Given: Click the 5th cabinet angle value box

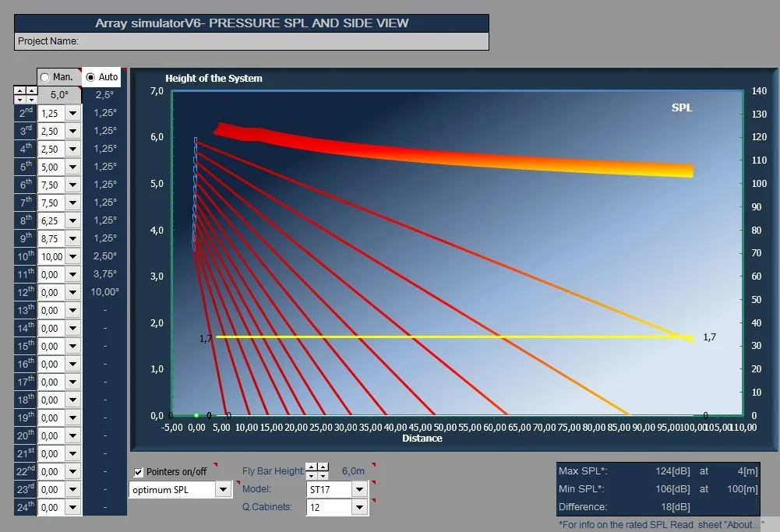Looking at the screenshot, I should (51, 167).
